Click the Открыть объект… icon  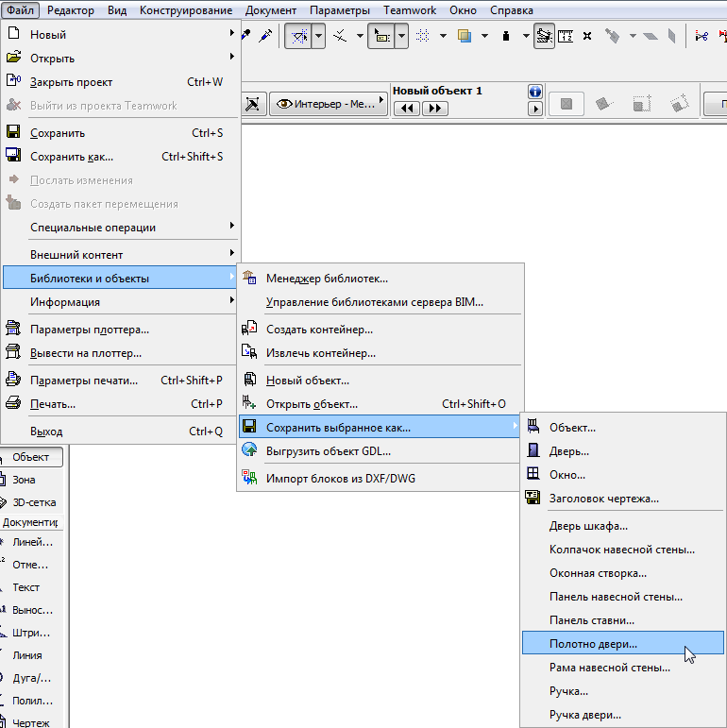pyautogui.click(x=249, y=402)
